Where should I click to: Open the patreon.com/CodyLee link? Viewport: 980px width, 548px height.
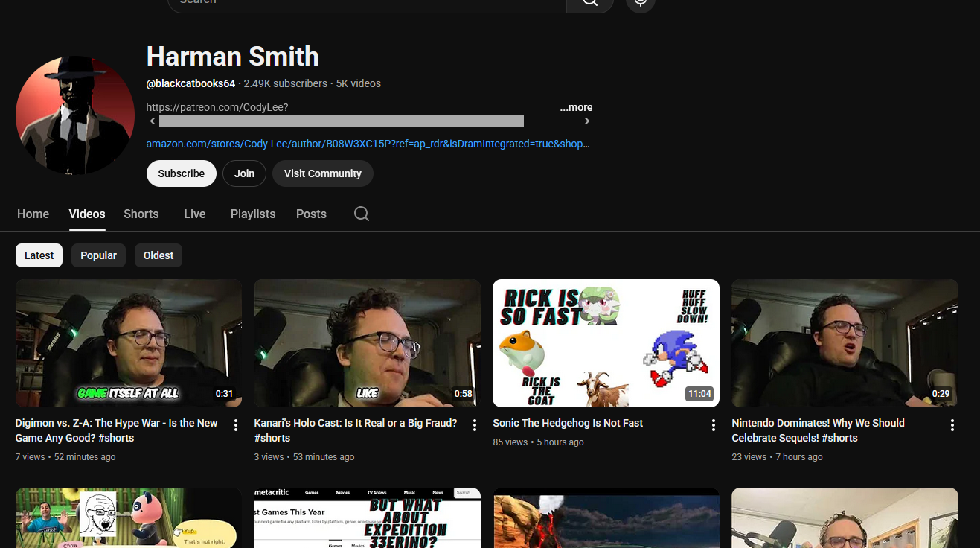217,107
